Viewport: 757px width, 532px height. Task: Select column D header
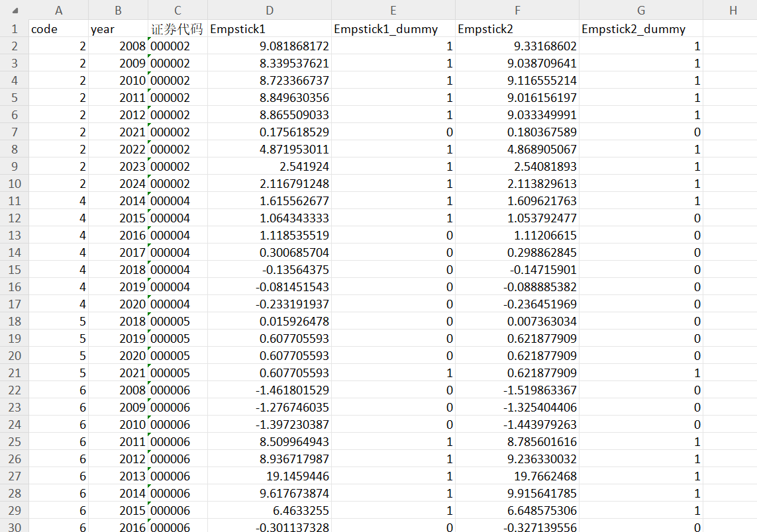pos(270,10)
